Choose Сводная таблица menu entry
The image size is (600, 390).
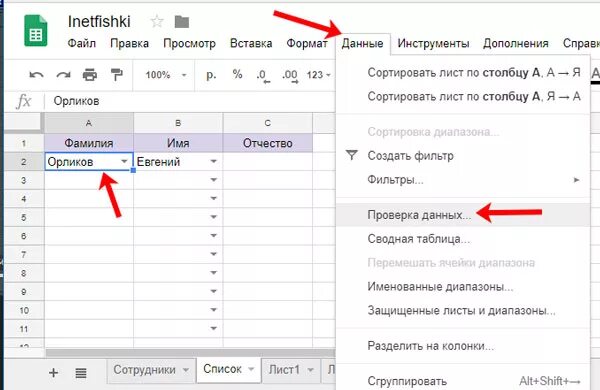tap(463, 239)
